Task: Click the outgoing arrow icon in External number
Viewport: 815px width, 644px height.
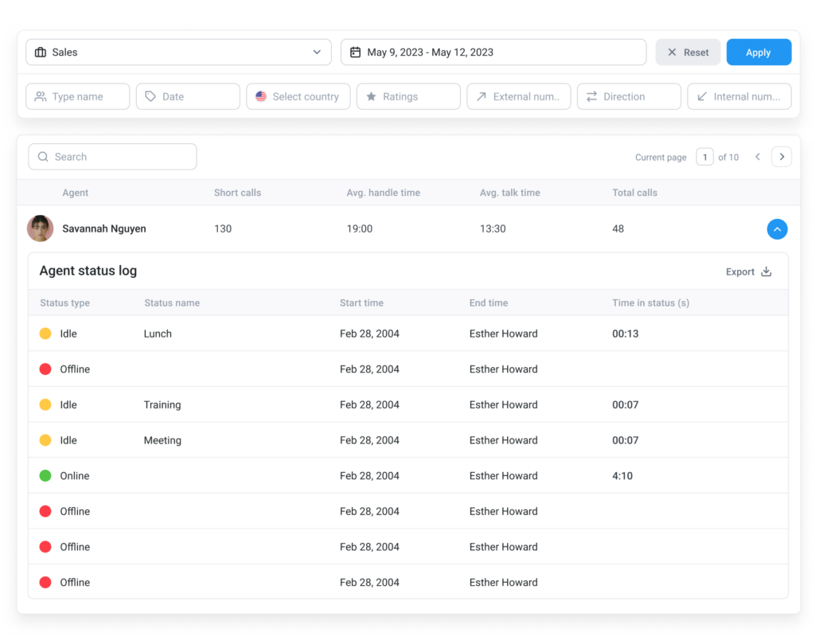Action: [482, 96]
